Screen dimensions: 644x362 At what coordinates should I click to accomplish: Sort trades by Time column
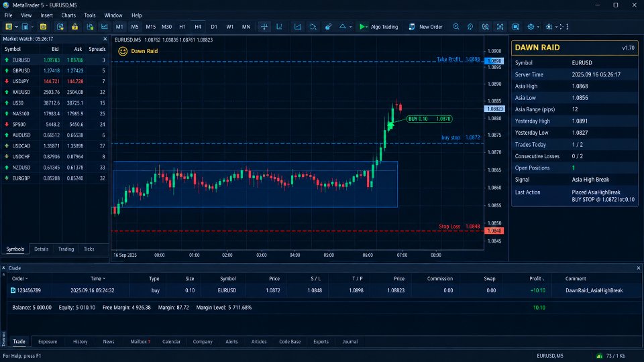98,278
